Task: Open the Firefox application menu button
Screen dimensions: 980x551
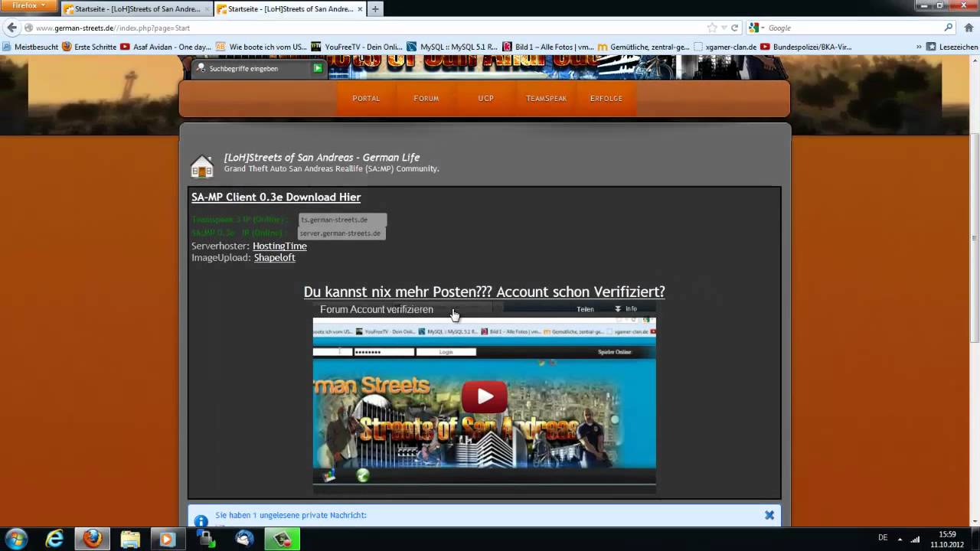Action: pos(28,6)
